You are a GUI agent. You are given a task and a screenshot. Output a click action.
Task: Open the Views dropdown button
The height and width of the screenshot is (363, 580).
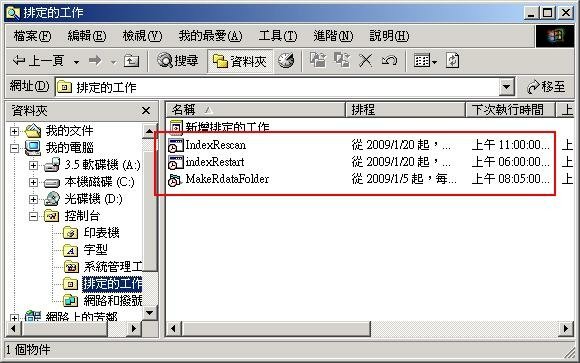(425, 61)
